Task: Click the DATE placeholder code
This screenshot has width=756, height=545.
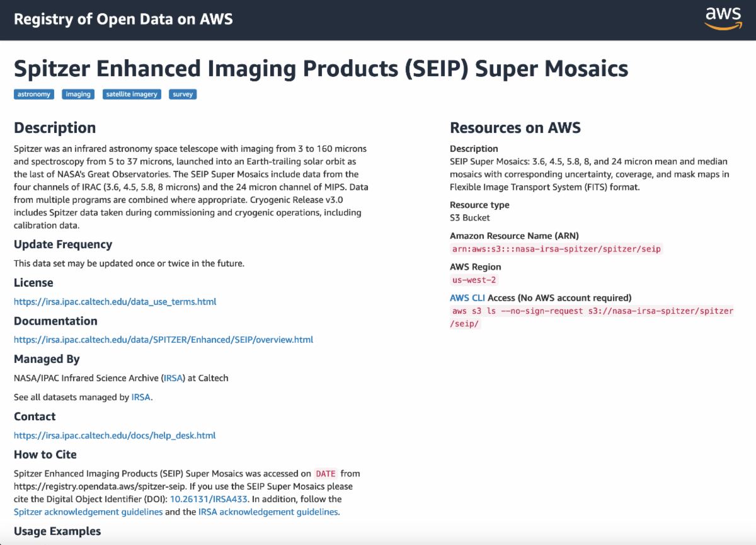Action: 326,474
